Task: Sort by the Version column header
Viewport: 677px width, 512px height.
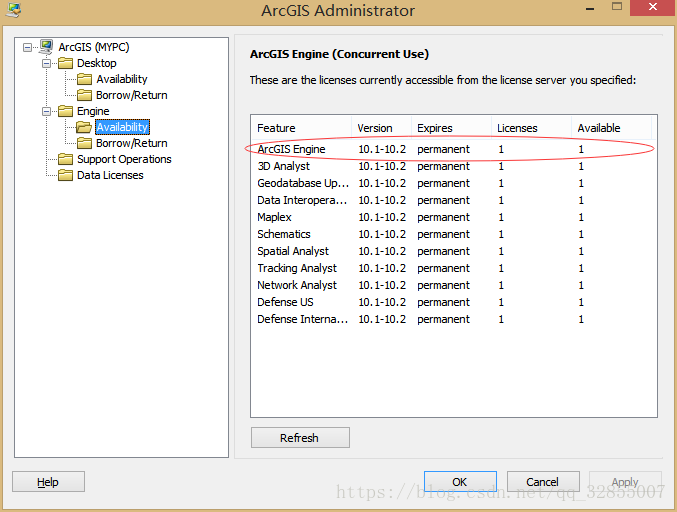Action: point(382,128)
